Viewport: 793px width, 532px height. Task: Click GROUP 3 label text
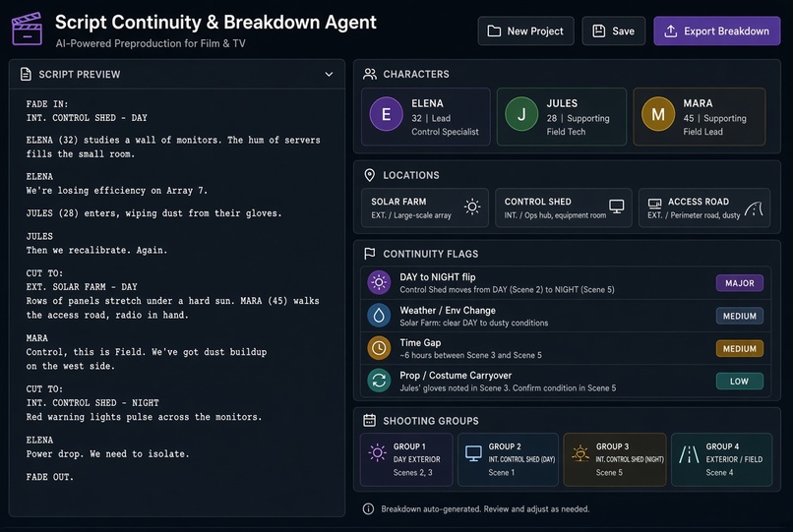tap(612, 446)
